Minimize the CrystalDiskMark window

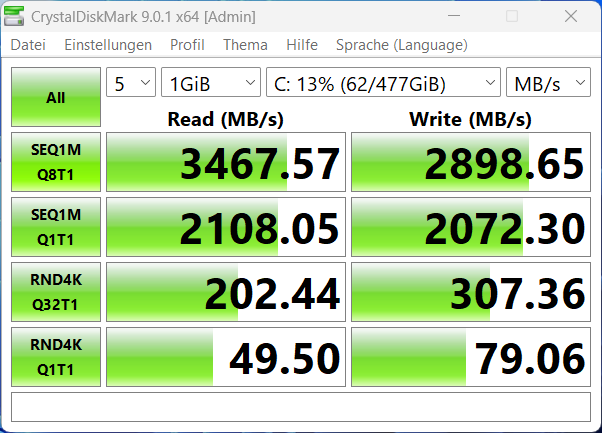pyautogui.click(x=465, y=16)
